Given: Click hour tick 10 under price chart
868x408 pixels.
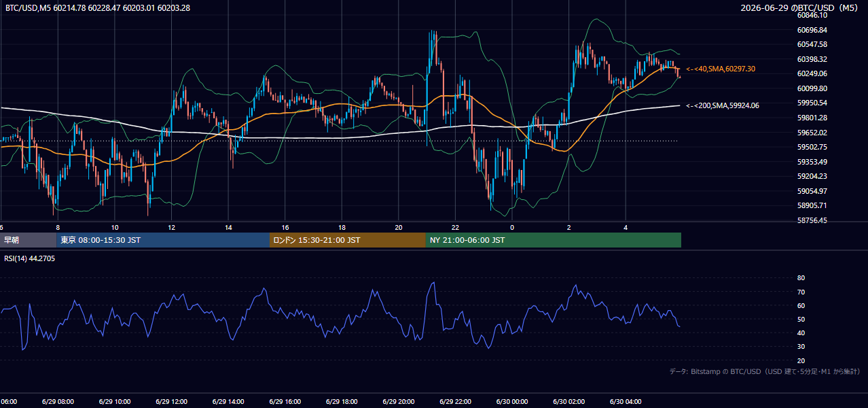Looking at the screenshot, I should click(x=115, y=227).
